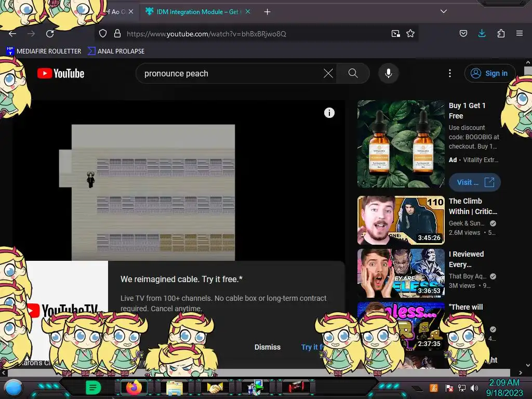This screenshot has width=532, height=399.
Task: Open the handshake icon taskbar app
Action: pos(215,388)
